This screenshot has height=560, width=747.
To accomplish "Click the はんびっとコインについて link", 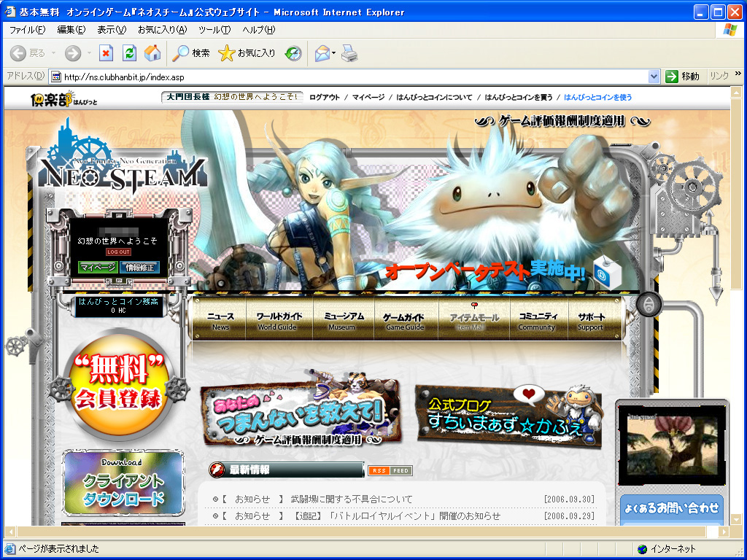I will click(x=434, y=97).
